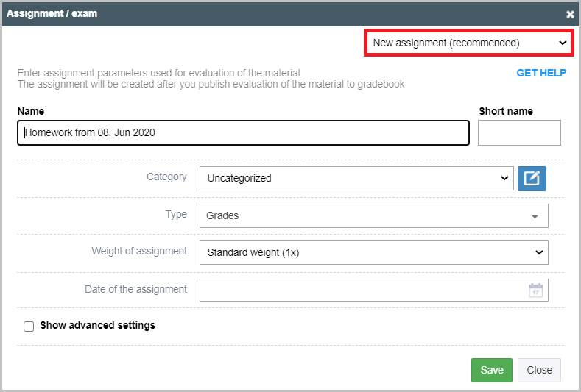The width and height of the screenshot is (581, 392).
Task: Click the "Weight of assignment" label
Action: [139, 251]
